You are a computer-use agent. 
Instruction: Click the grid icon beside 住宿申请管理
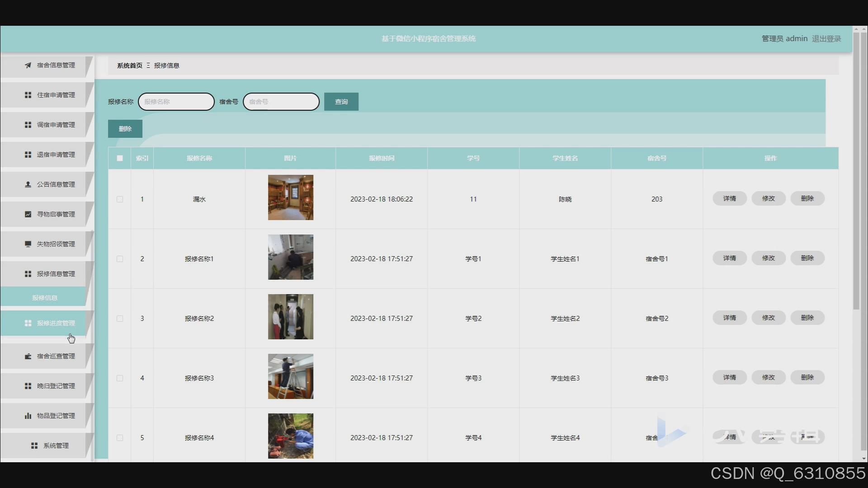tap(28, 95)
